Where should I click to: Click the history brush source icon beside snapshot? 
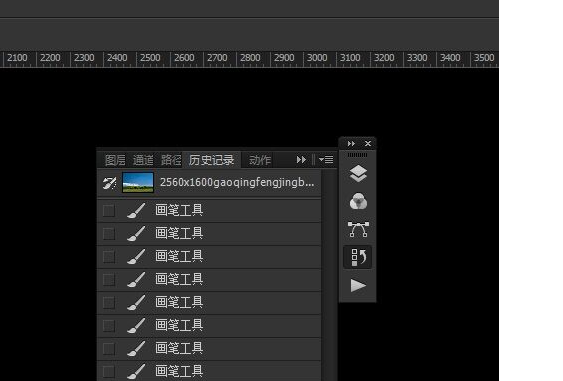point(109,183)
